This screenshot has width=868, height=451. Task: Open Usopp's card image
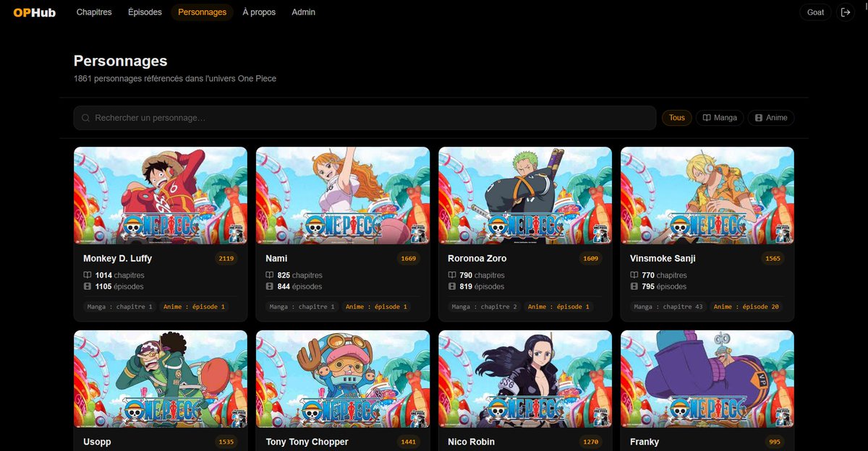click(161, 379)
